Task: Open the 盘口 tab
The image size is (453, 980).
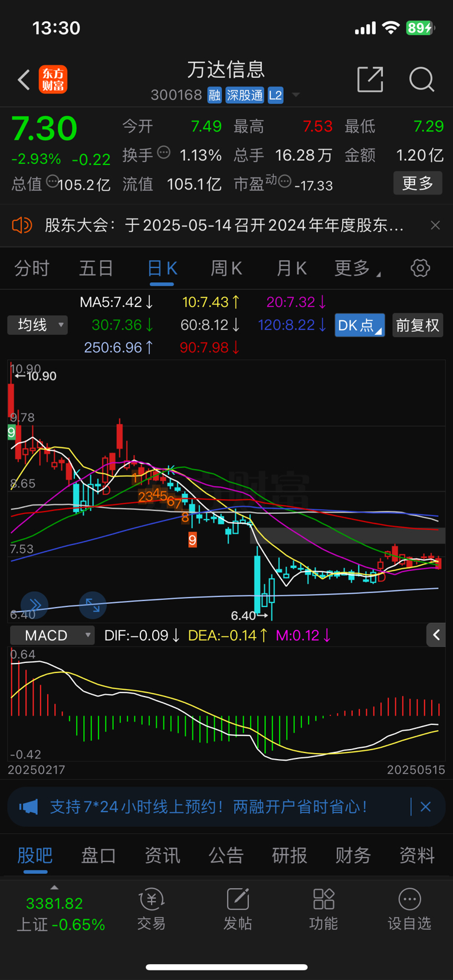Action: (x=99, y=855)
